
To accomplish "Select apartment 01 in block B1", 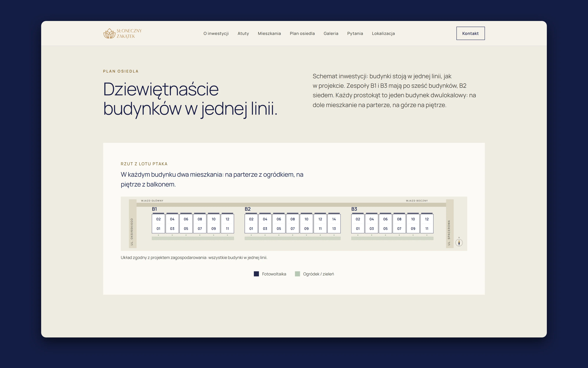I will tap(158, 229).
